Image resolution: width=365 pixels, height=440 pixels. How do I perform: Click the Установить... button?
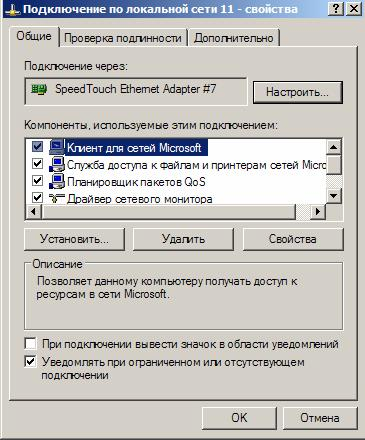coord(74,239)
